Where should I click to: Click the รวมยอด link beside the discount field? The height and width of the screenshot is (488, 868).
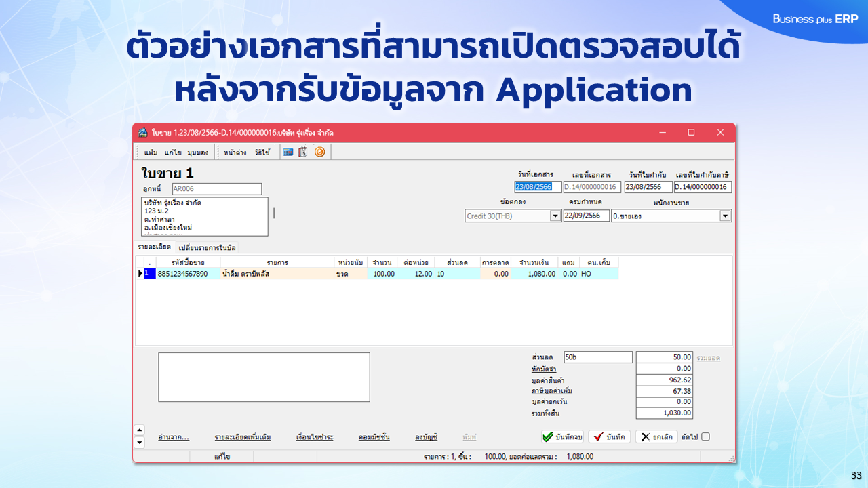[708, 357]
